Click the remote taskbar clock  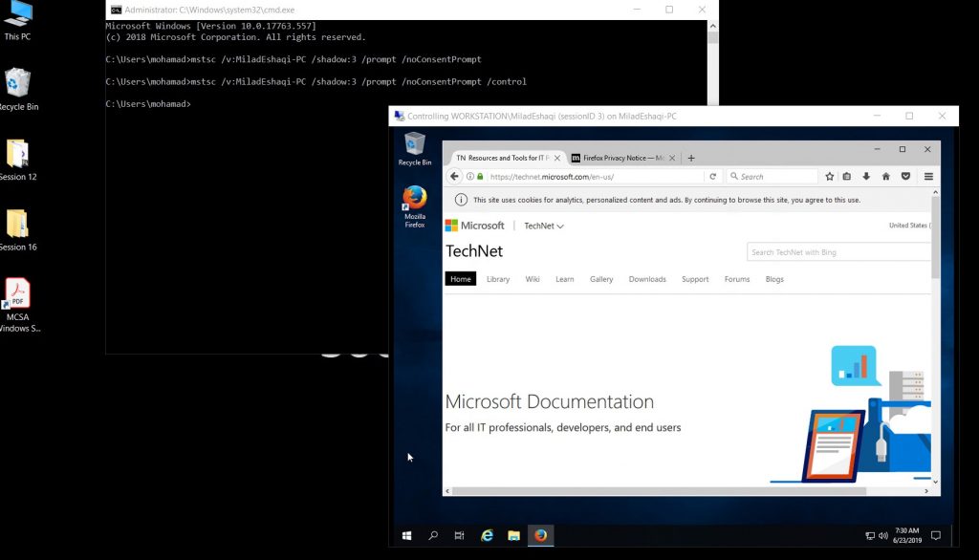(906, 536)
